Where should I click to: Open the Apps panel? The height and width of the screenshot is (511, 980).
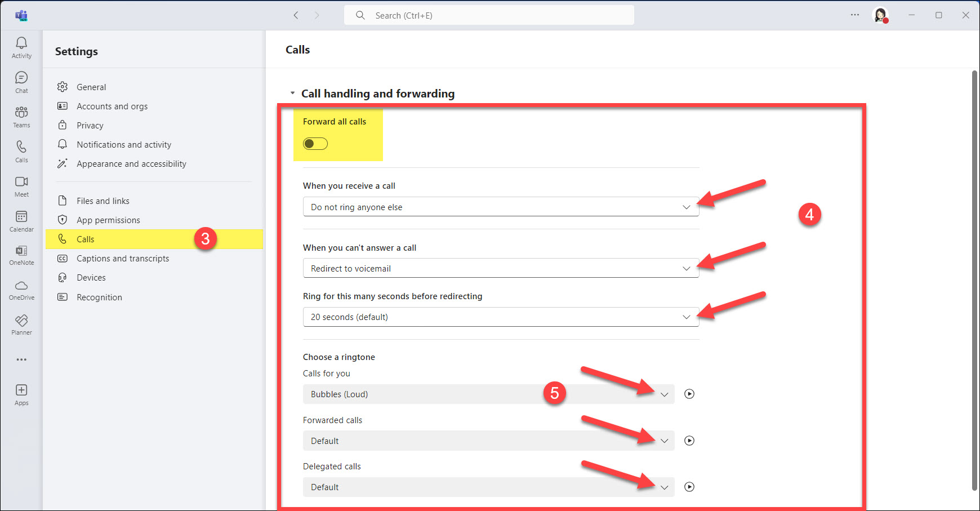point(21,394)
